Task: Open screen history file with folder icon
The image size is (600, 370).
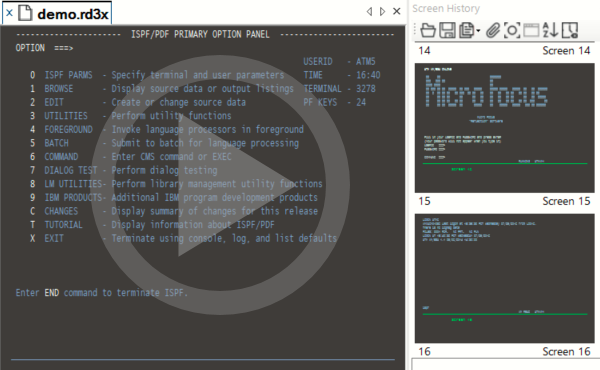Action: 427,30
